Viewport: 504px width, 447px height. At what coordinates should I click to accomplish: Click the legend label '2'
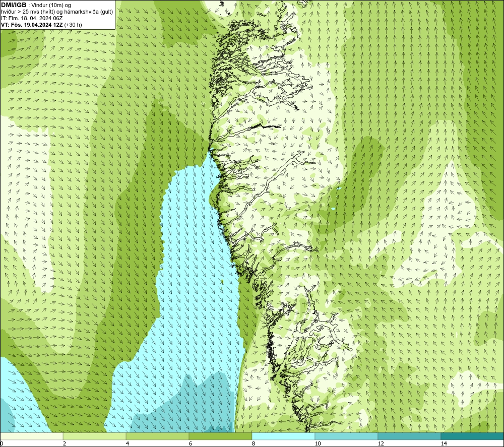point(65,443)
